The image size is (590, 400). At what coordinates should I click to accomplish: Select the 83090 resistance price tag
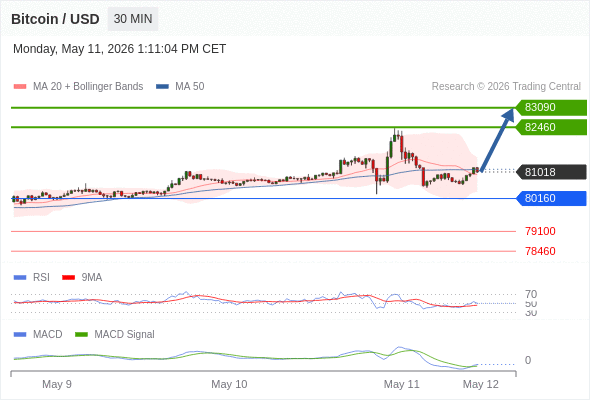point(551,107)
